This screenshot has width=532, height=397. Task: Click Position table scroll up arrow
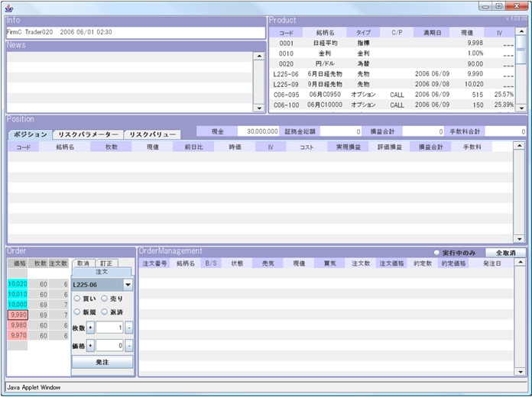519,146
